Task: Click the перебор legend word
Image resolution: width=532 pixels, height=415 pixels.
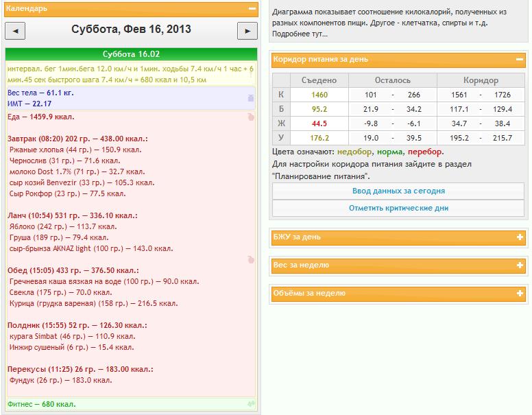Action: [x=425, y=152]
